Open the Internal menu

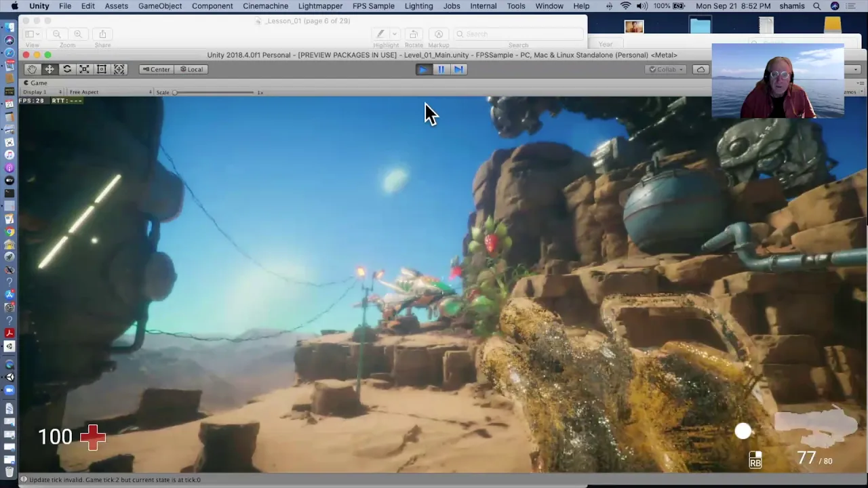(x=484, y=6)
